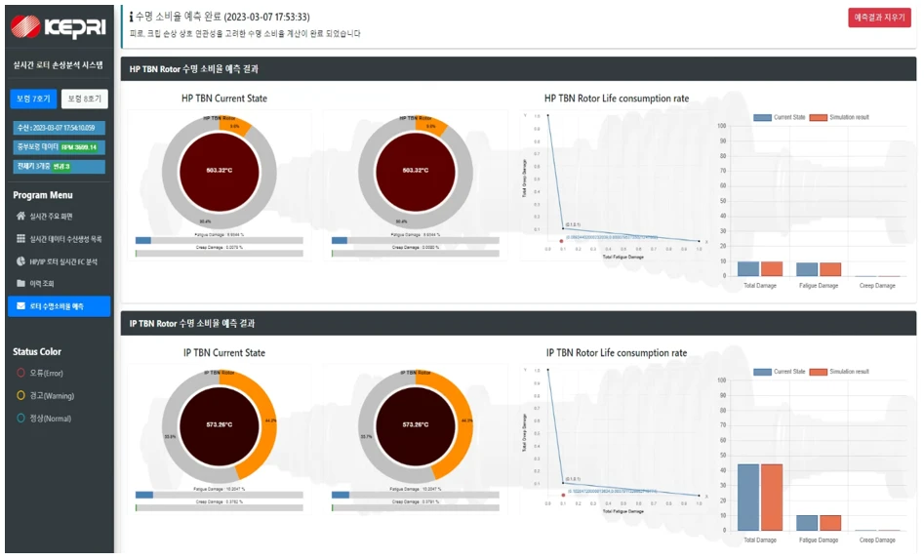Click the IP TBN Rotor 수명 소비율 예측 결과 header
The width and height of the screenshot is (924, 560).
click(518, 324)
